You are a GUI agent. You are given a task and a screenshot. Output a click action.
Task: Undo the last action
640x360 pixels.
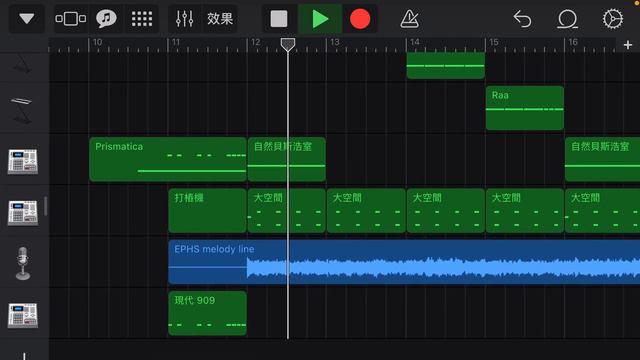(x=522, y=19)
